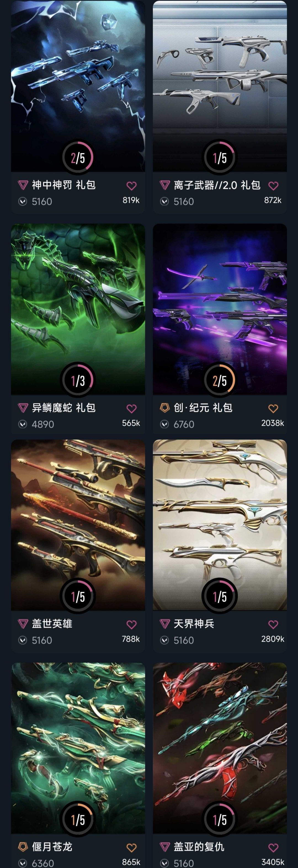The height and width of the screenshot is (868, 298).
Task: Tap the orange heart on 创·纪元 礼包
Action: 273,409
